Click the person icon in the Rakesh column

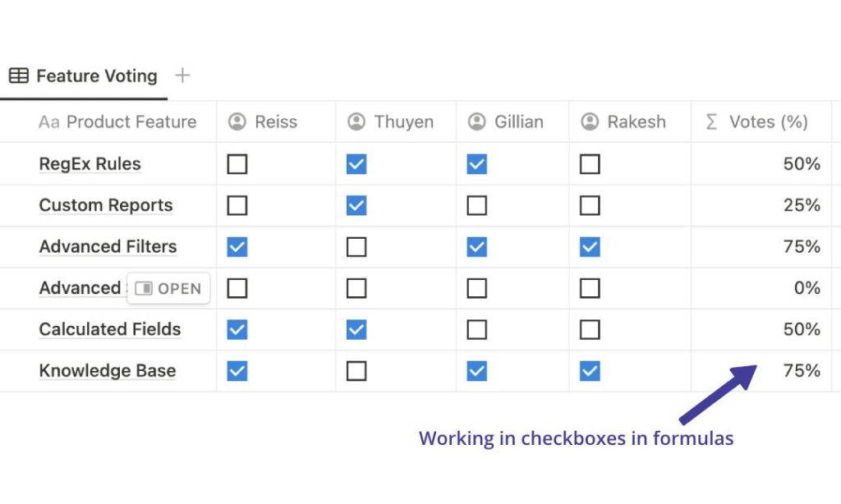pyautogui.click(x=590, y=121)
